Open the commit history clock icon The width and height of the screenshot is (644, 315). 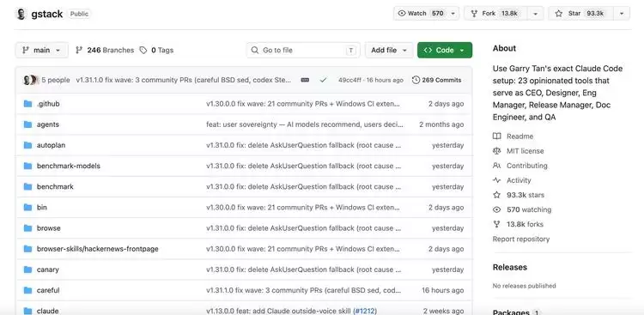coord(416,80)
